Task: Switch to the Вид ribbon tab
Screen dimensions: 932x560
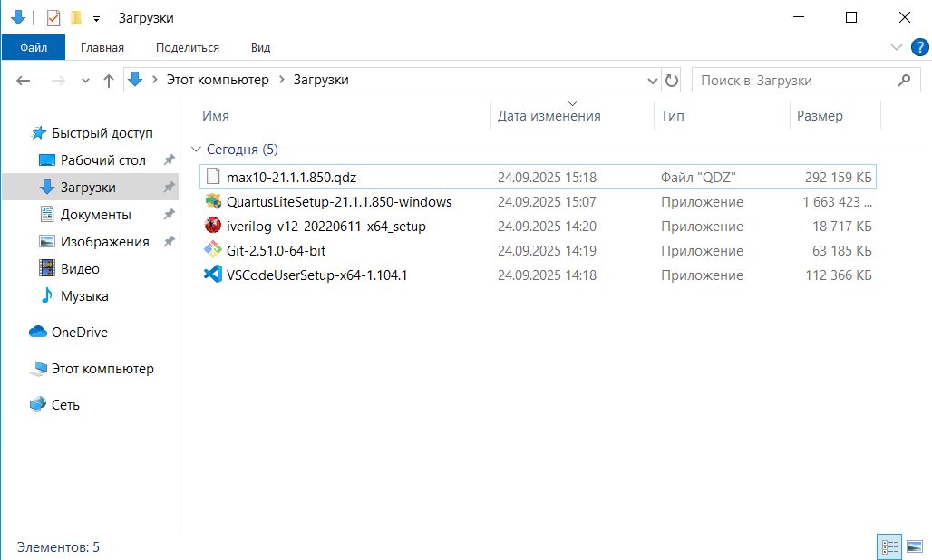Action: pyautogui.click(x=260, y=47)
